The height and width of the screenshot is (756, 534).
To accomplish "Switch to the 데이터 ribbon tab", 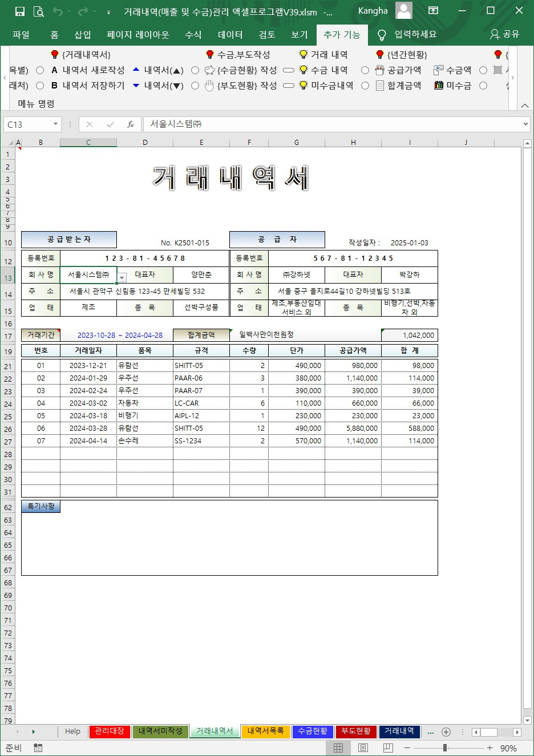I will [230, 34].
